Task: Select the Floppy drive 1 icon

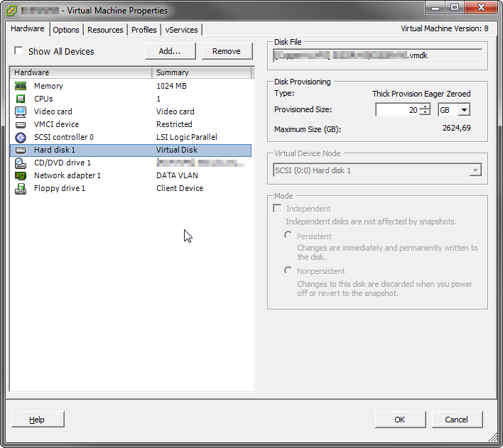Action: pos(21,188)
